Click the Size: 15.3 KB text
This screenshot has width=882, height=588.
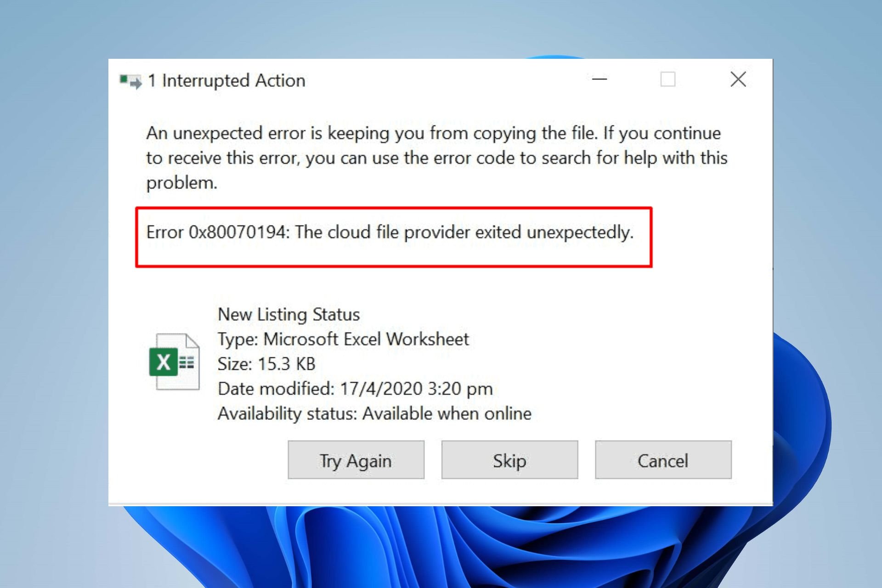(266, 364)
